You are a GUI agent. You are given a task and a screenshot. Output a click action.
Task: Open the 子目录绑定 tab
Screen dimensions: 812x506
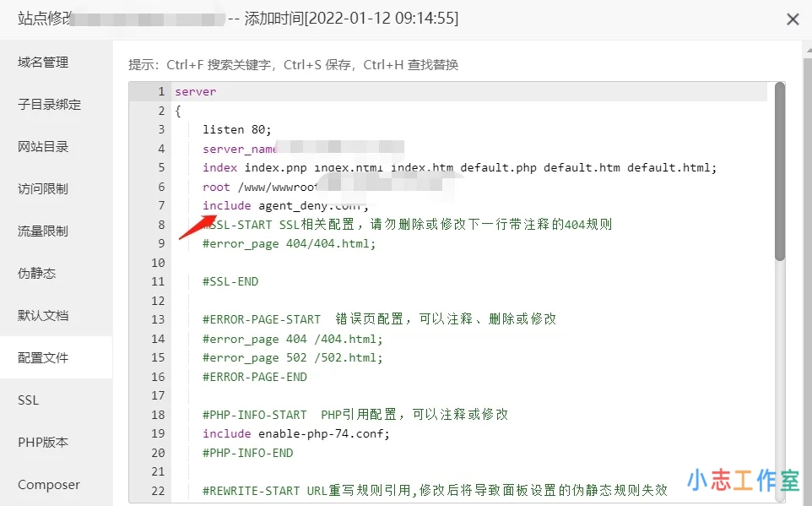pyautogui.click(x=49, y=104)
